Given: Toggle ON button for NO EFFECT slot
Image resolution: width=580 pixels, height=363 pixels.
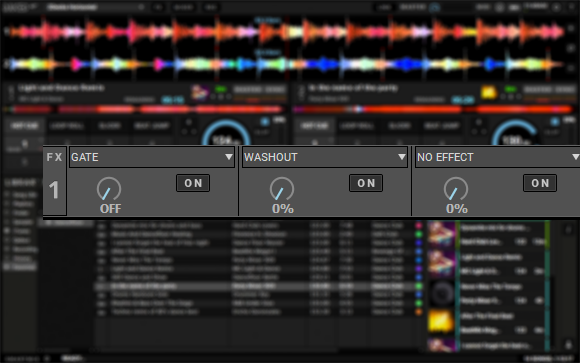Looking at the screenshot, I should pos(540,183).
